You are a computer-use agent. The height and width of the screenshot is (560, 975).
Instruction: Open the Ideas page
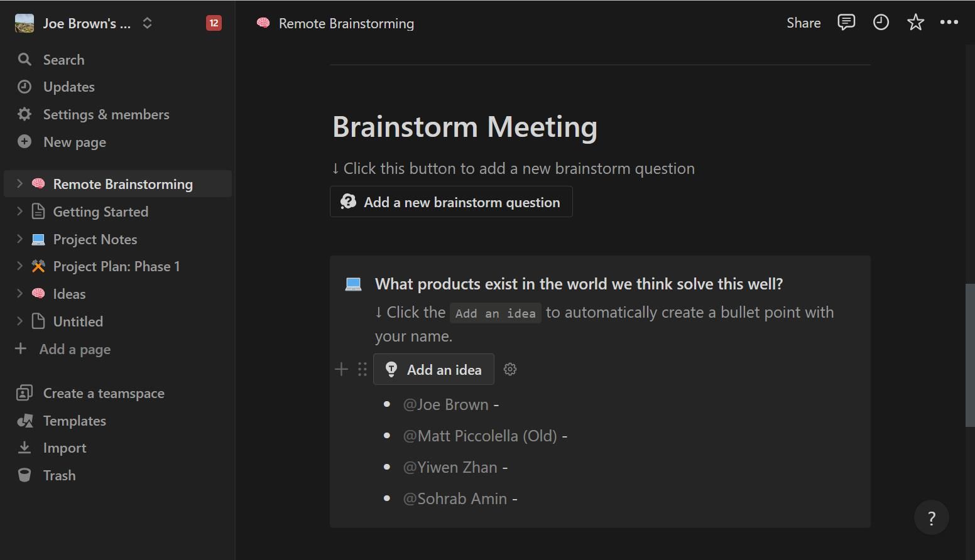point(68,293)
